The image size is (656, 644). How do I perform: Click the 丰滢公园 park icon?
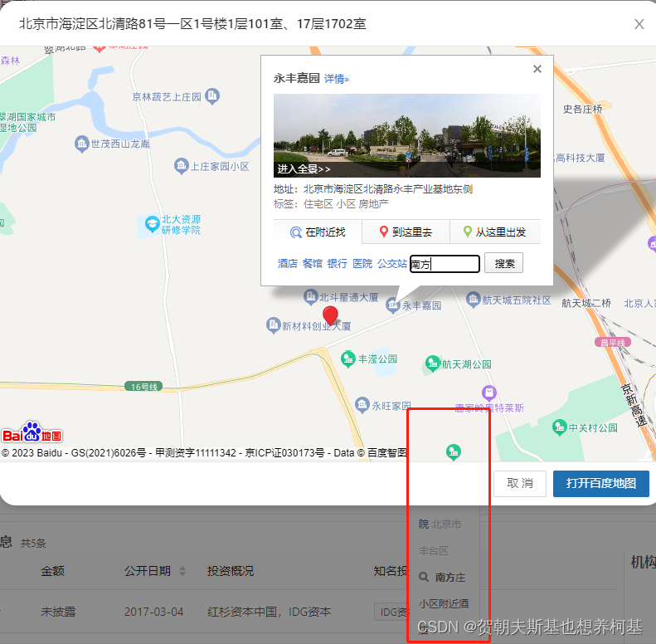[x=348, y=359]
